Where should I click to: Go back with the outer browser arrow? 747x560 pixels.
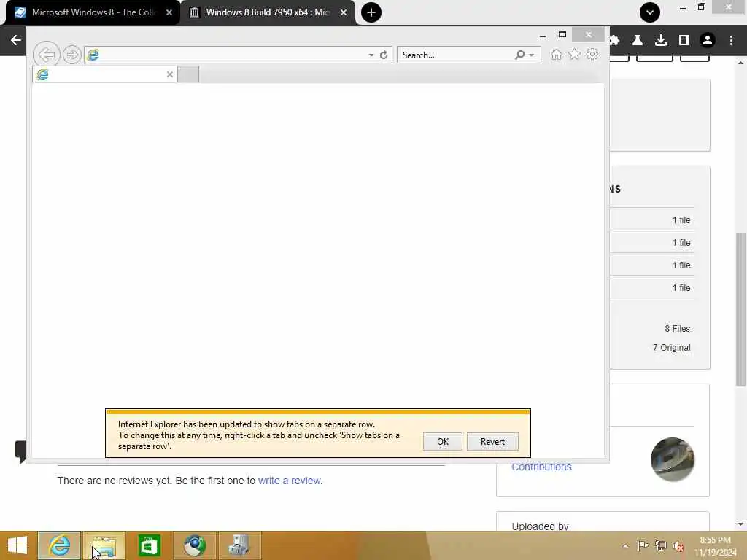click(x=16, y=40)
